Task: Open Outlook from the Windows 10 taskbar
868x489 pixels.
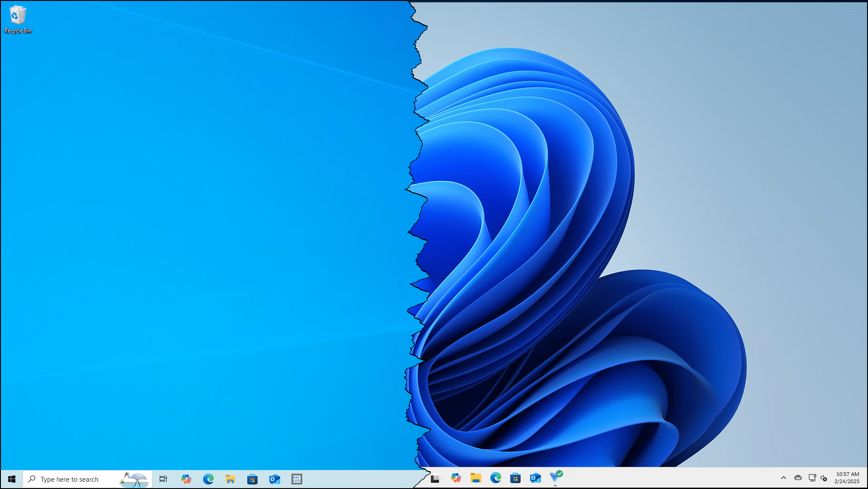Action: coord(274,479)
